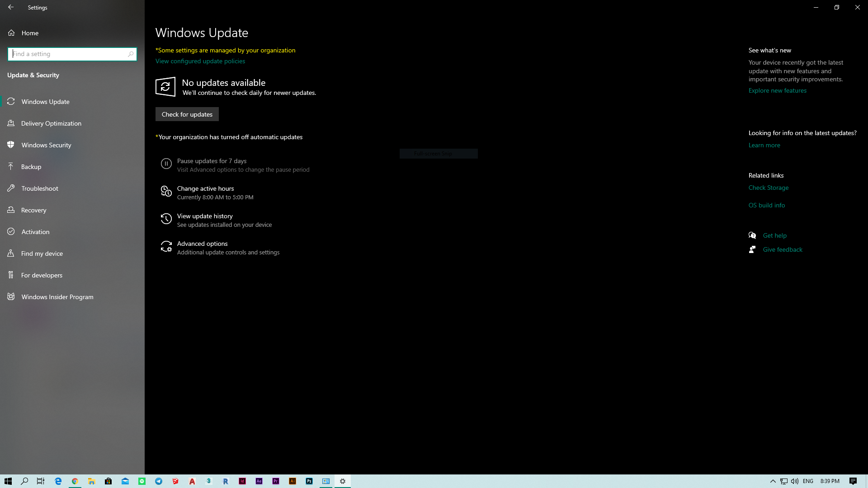This screenshot has height=488, width=868.
Task: Launch AutoCAD from the taskbar
Action: [192, 481]
